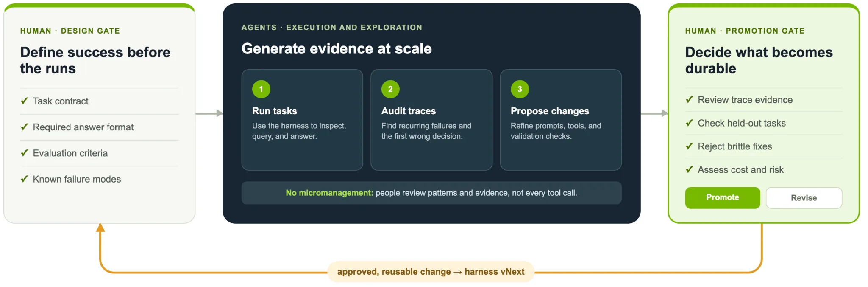The image size is (868, 287).
Task: Click the green Promote button
Action: 723,198
